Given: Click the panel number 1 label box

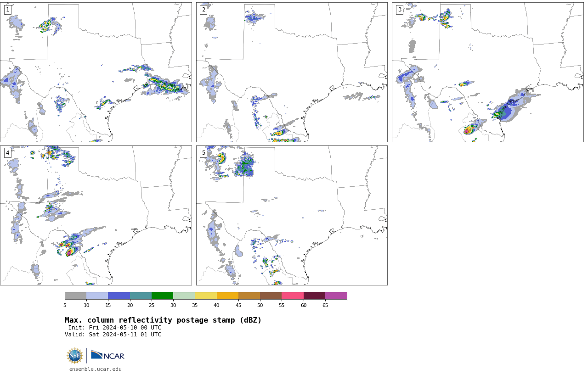Looking at the screenshot, I should [7, 10].
